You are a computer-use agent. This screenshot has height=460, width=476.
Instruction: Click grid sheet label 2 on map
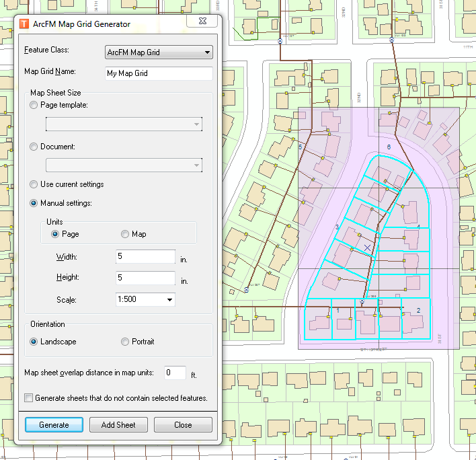pyautogui.click(x=418, y=310)
